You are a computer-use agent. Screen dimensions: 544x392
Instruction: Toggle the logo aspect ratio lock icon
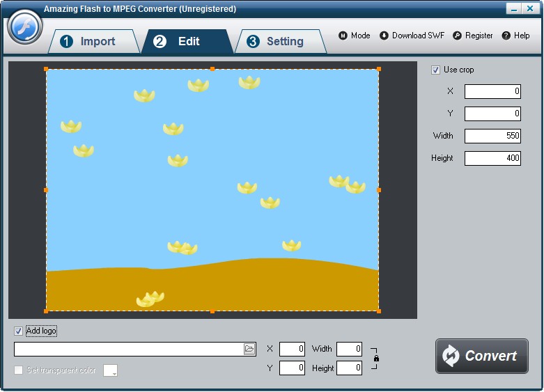[x=376, y=359]
